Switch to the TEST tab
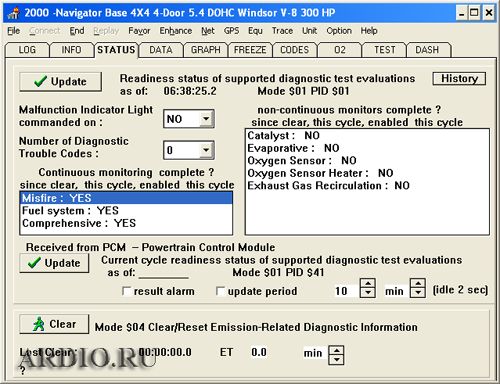The height and width of the screenshot is (384, 500). 384,50
